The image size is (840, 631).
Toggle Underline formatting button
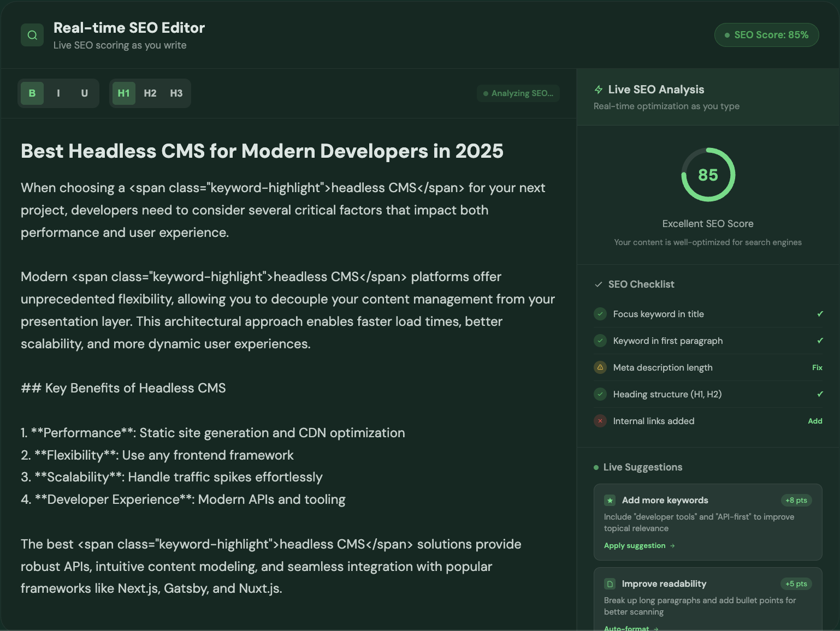(x=85, y=93)
